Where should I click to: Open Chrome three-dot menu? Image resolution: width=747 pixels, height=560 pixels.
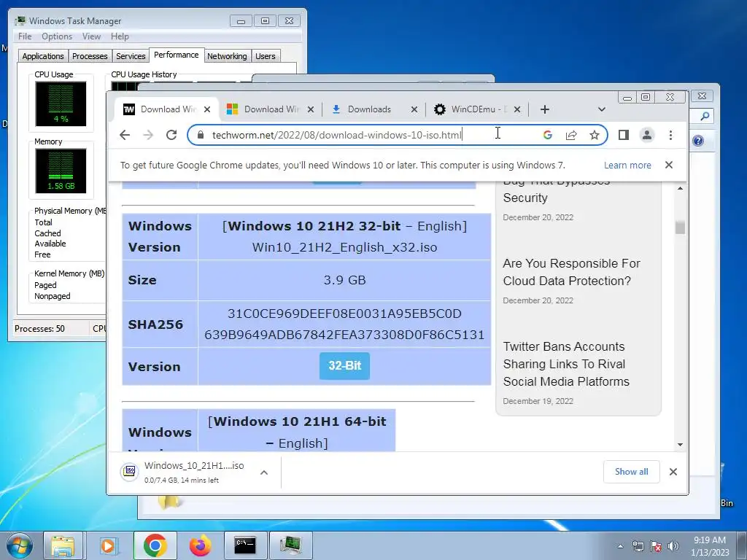(670, 135)
